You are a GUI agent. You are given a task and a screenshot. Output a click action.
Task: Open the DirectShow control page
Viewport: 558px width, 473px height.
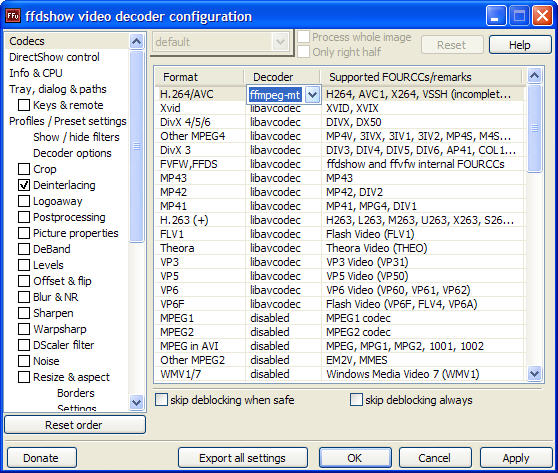[x=54, y=57]
